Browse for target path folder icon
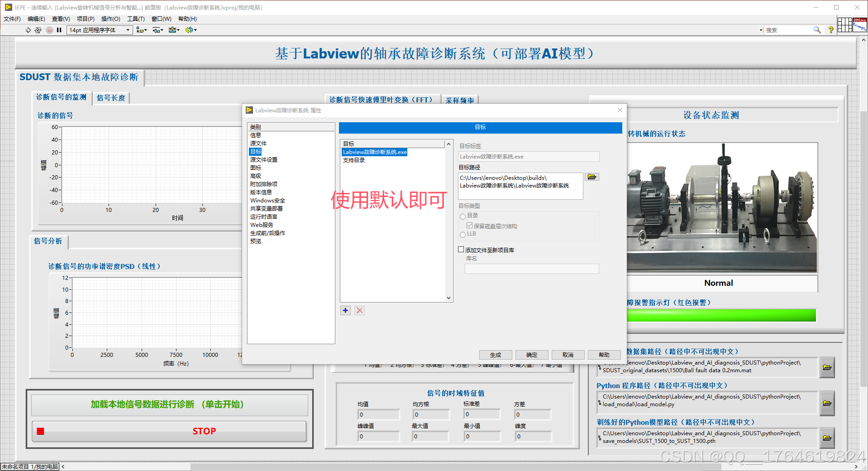Viewport: 868px width, 471px height. click(592, 177)
